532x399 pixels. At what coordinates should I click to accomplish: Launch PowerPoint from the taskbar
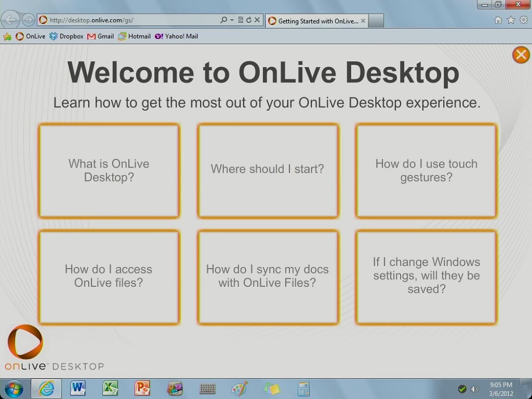[142, 389]
